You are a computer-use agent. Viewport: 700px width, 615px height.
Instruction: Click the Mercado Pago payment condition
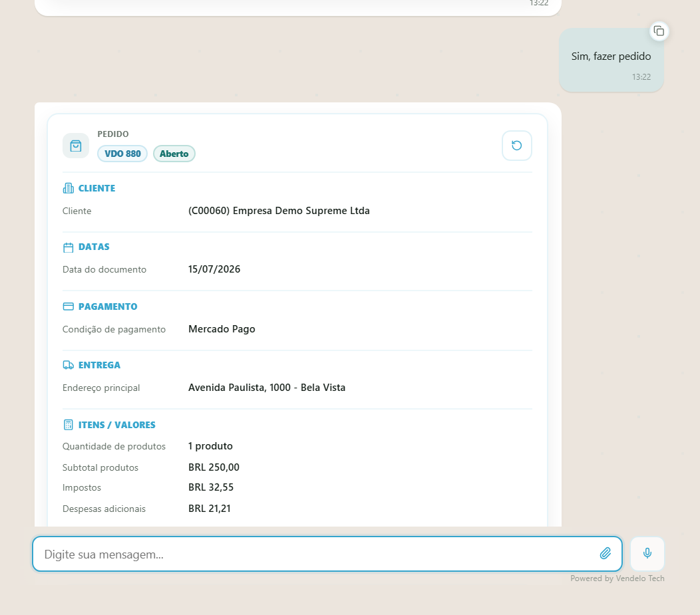[222, 329]
